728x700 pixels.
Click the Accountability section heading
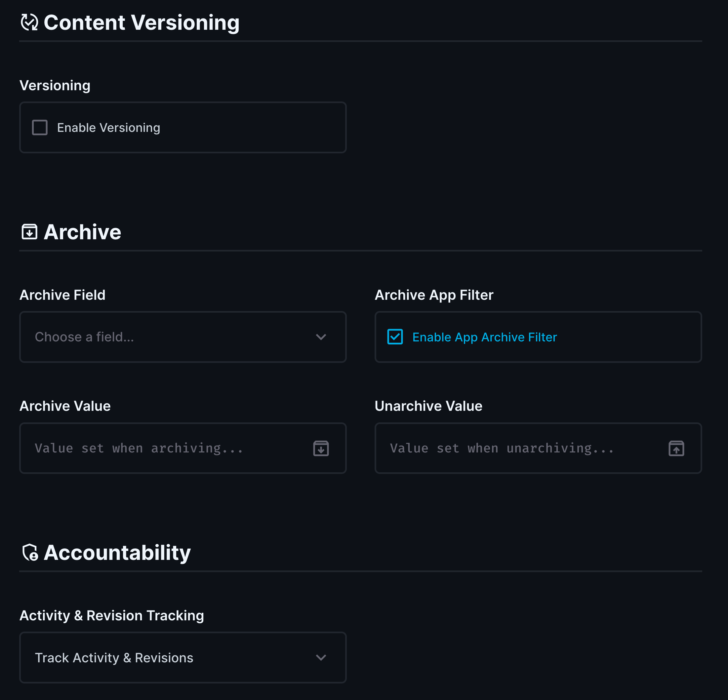[x=117, y=552]
